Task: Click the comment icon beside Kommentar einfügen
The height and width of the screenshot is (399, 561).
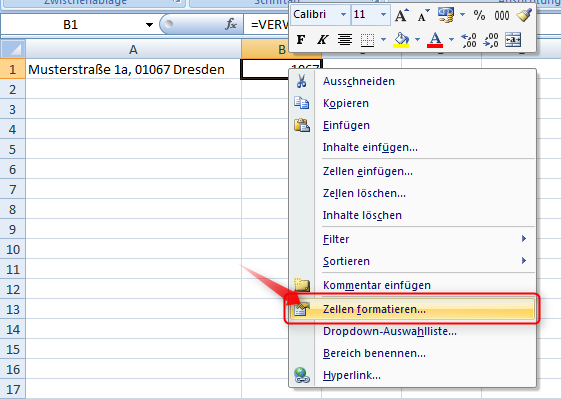Action: [x=302, y=285]
